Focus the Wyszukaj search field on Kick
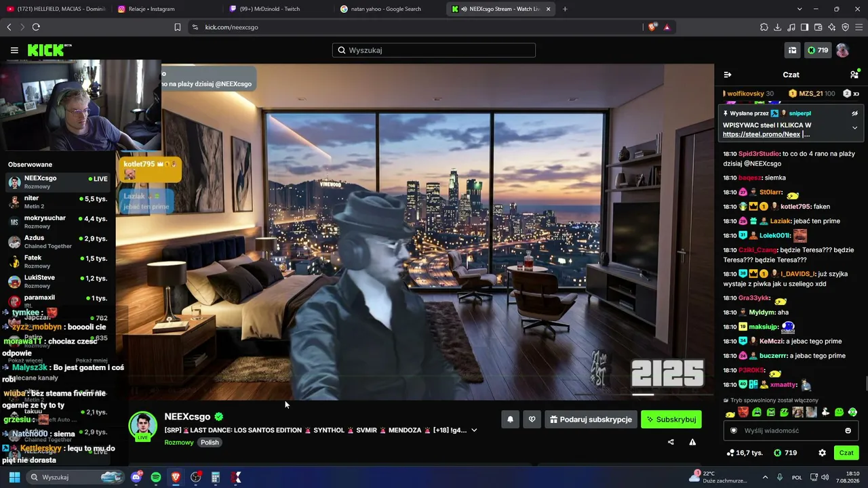 [434, 50]
